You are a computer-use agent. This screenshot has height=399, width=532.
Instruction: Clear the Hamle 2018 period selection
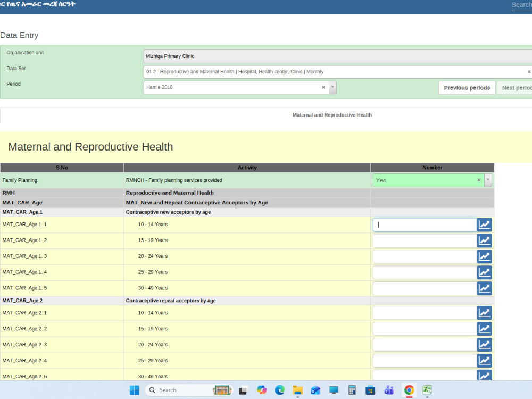point(323,88)
